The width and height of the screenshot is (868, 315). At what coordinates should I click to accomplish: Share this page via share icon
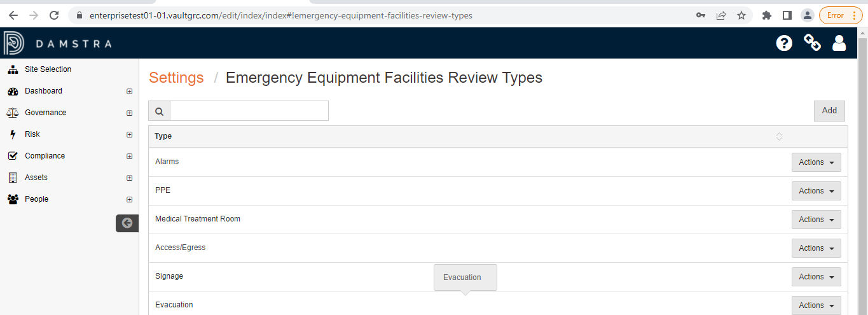[721, 15]
